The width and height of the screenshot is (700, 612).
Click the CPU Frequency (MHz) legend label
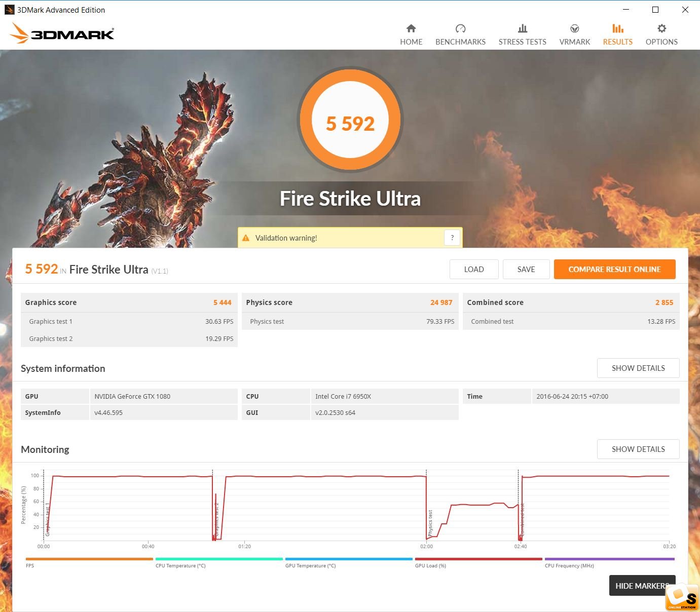pos(569,566)
